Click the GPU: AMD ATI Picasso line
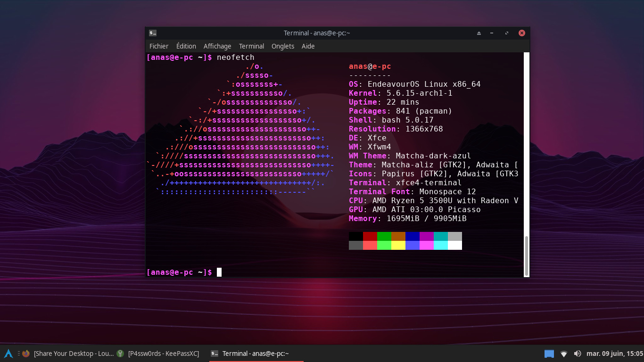Screen dimensions: 644x362 [415, 210]
